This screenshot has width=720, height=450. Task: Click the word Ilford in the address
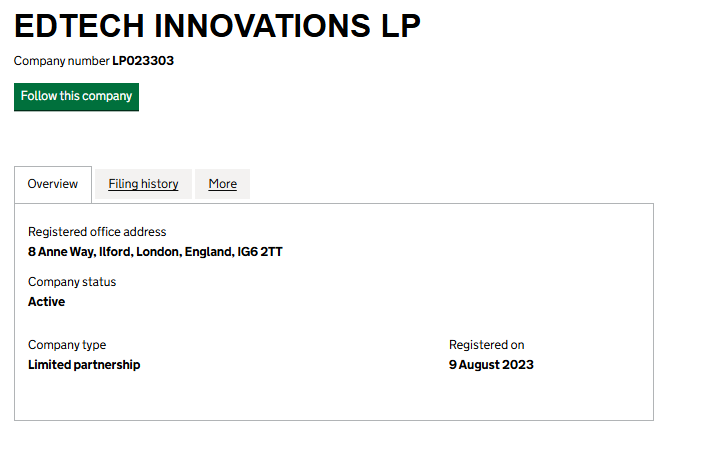click(x=115, y=252)
